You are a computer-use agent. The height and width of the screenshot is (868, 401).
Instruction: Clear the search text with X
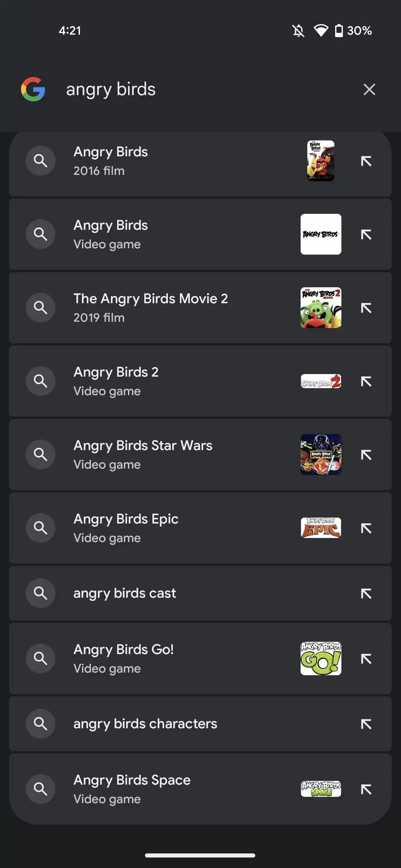coord(369,89)
